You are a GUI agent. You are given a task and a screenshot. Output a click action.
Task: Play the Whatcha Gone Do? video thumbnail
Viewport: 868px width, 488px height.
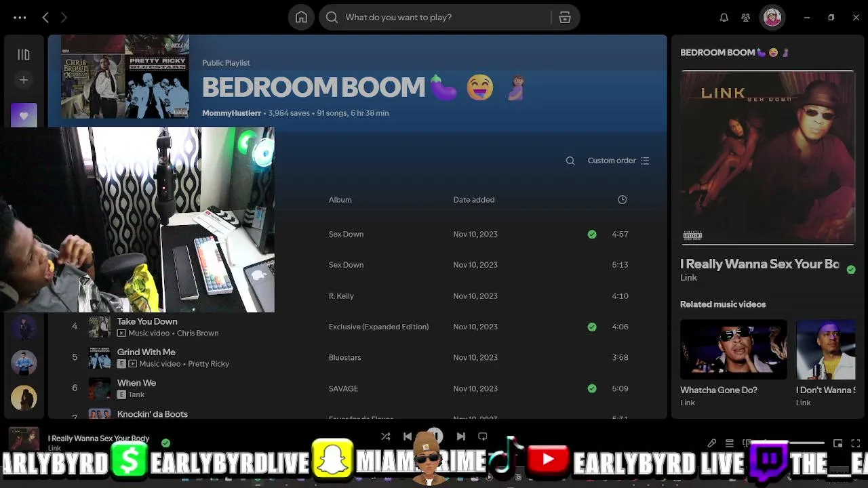click(x=734, y=350)
